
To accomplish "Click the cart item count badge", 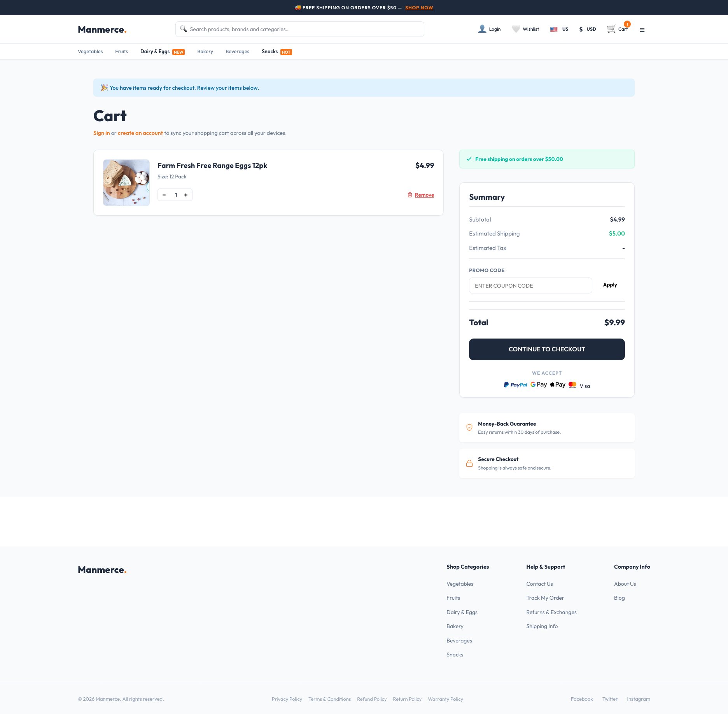I will pos(627,24).
